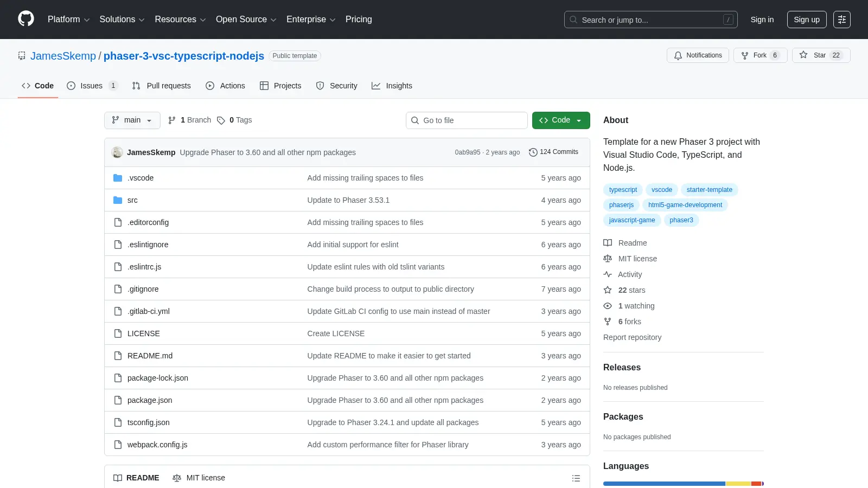Open the Security tab
This screenshot has width=868, height=488.
tap(337, 86)
